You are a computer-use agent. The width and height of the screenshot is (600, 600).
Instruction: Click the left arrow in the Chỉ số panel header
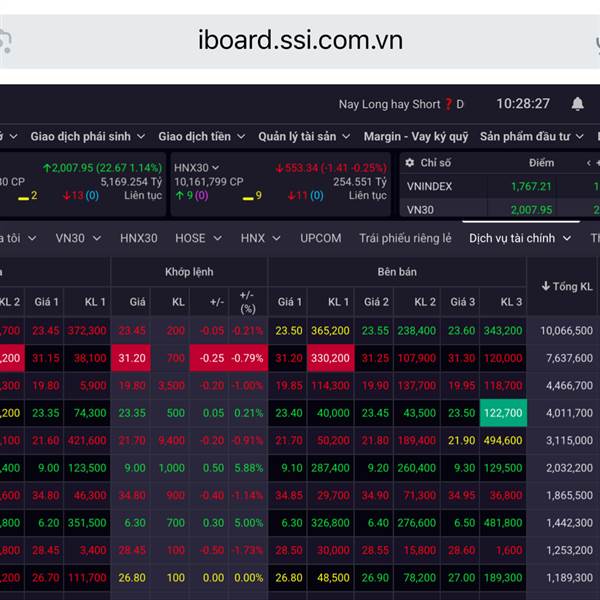pos(589,162)
